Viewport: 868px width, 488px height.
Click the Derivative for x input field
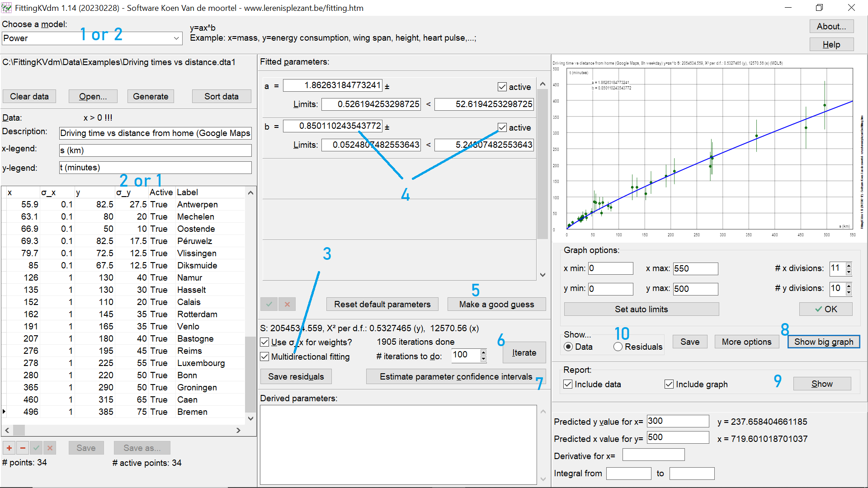[653, 455]
